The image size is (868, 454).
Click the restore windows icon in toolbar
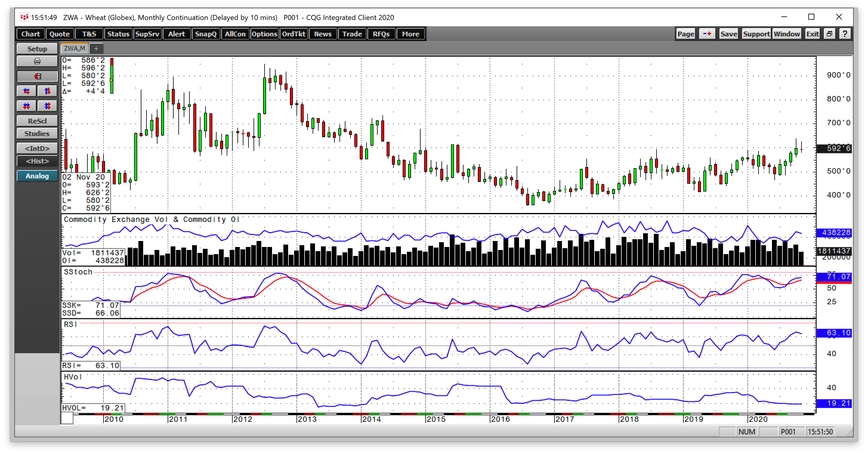pyautogui.click(x=830, y=34)
